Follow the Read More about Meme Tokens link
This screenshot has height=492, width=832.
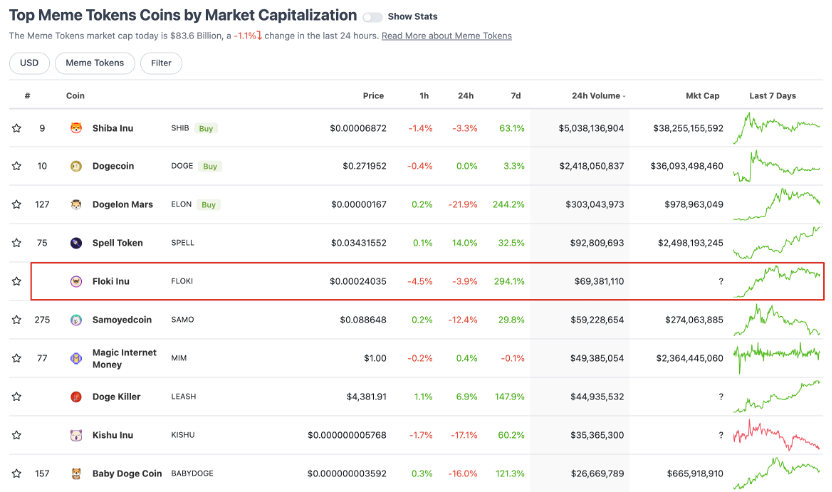[x=447, y=36]
